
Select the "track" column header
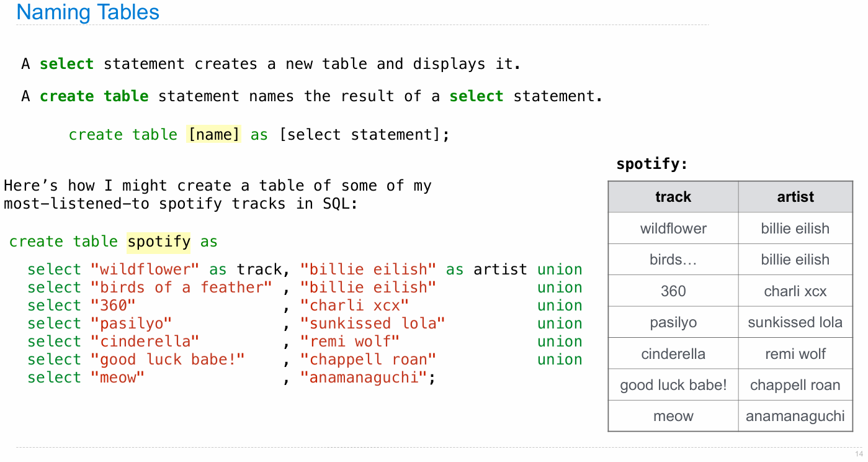673,197
